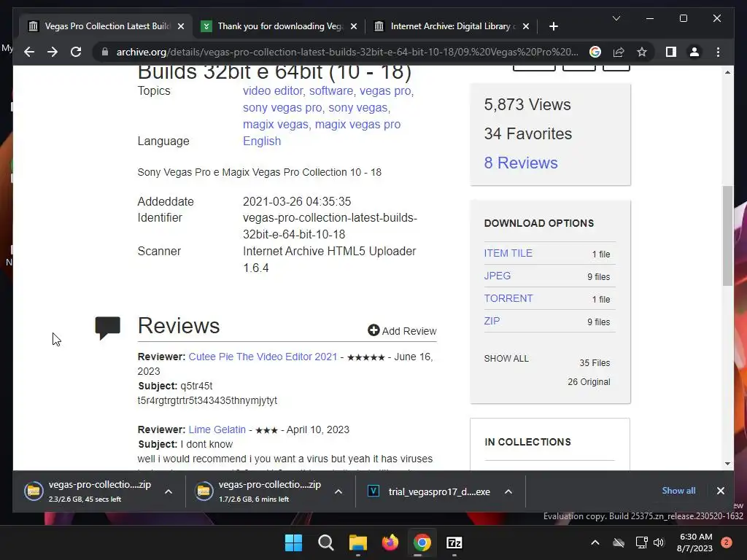
Task: Click SHOW ALL download files
Action: (506, 359)
